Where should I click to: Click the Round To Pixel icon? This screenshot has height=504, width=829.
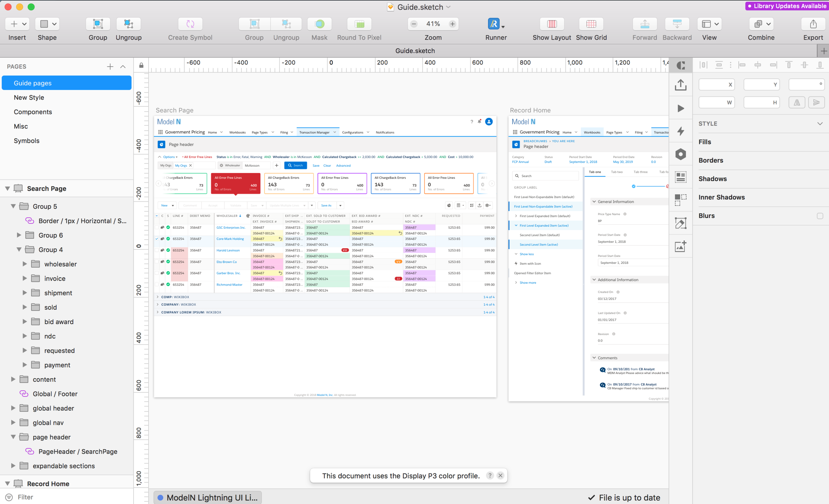click(359, 24)
